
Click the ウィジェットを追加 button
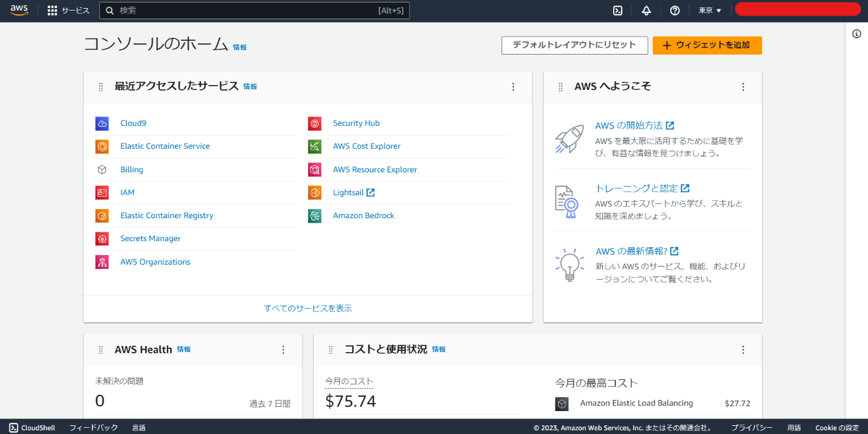707,45
